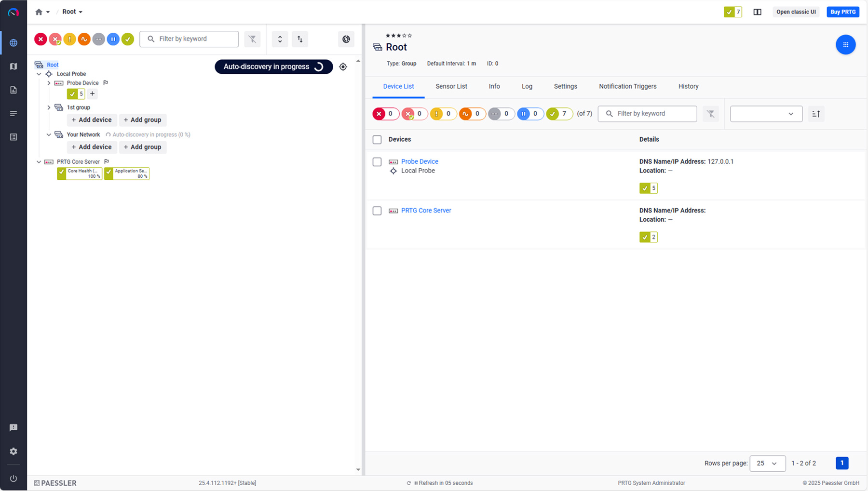Collapse the PRTG Core Server tree node
This screenshot has height=491, width=868.
39,162
